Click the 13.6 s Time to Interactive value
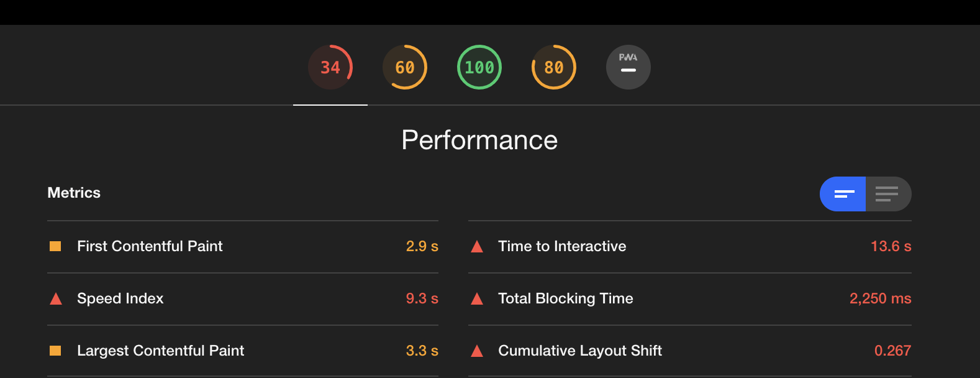The height and width of the screenshot is (378, 980). [x=891, y=246]
